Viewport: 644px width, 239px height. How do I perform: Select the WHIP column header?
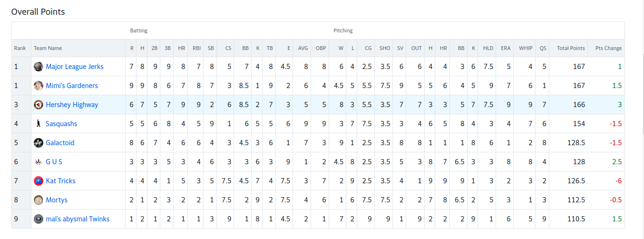pos(526,48)
